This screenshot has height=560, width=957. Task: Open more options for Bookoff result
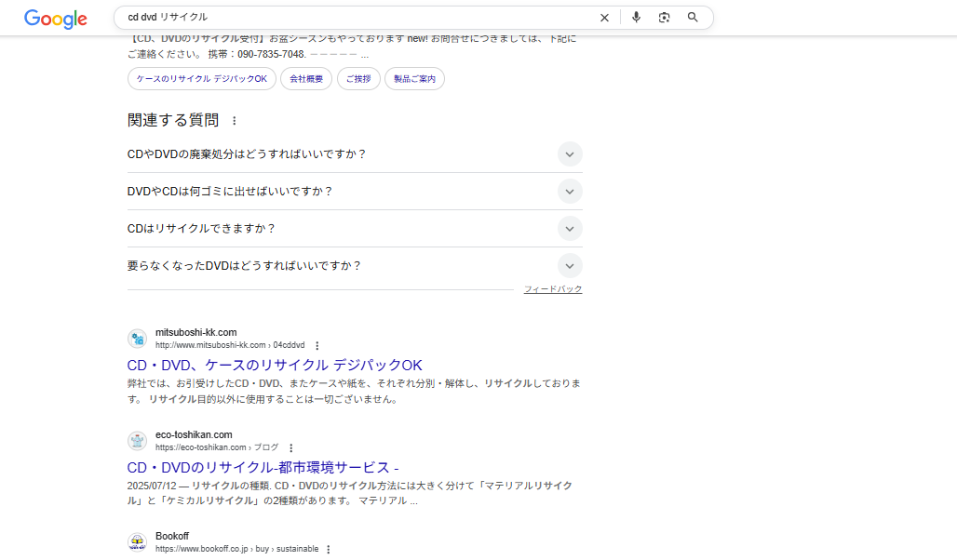point(329,550)
